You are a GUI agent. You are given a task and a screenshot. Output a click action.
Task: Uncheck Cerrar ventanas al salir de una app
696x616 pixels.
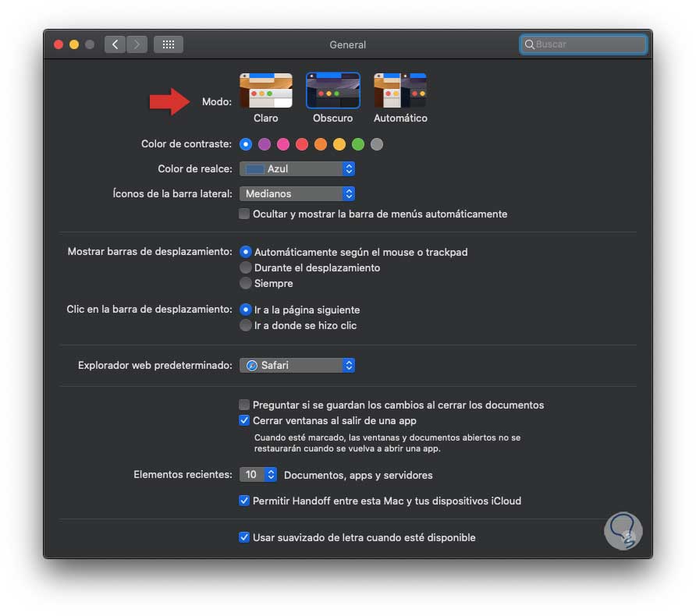tap(244, 420)
